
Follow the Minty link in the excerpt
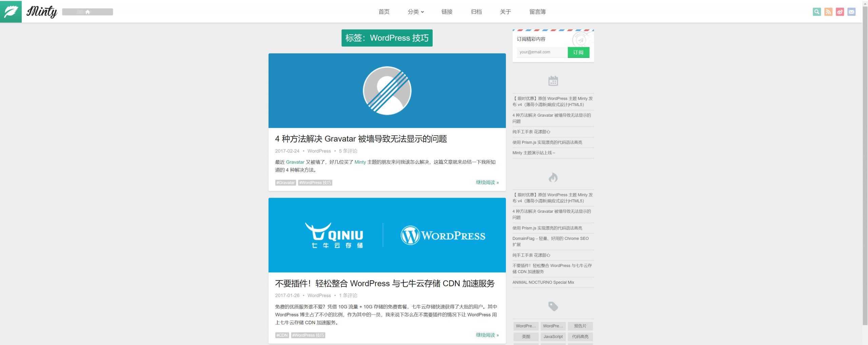(360, 162)
